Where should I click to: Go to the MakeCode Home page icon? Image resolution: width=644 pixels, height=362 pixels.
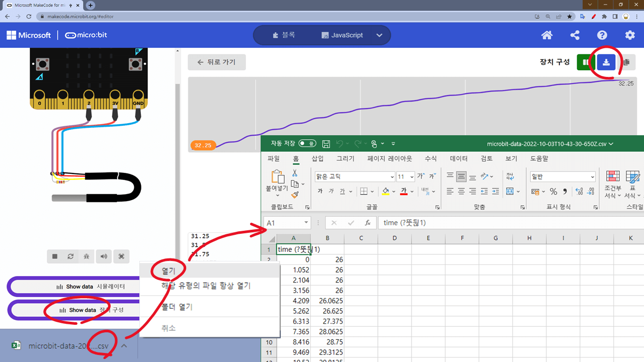tap(547, 35)
